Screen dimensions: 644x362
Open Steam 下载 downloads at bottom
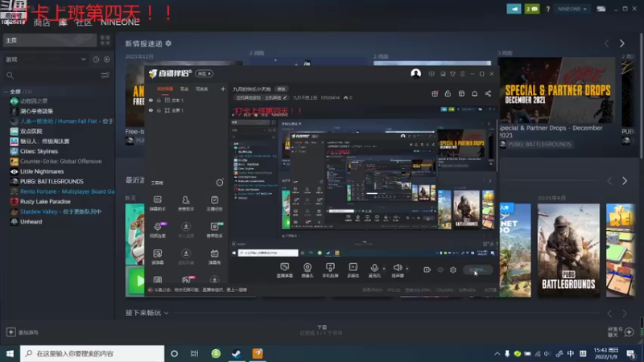click(321, 330)
